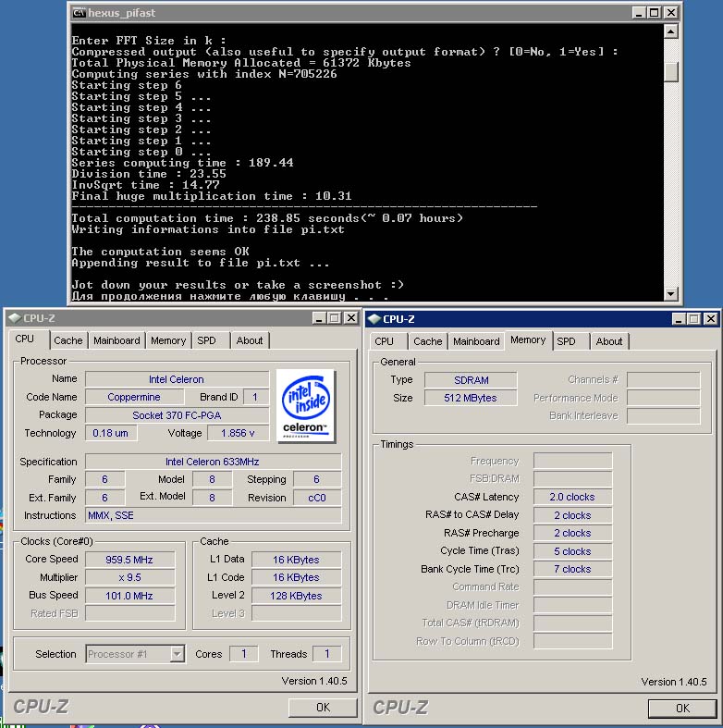
Task: Click the RAS# Precharge value '2 clocks'
Action: [572, 533]
